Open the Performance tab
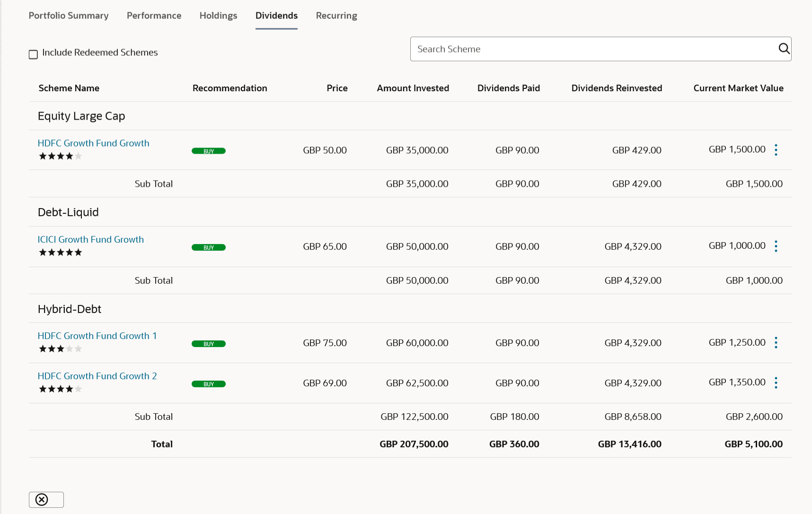This screenshot has height=514, width=812. (x=154, y=16)
